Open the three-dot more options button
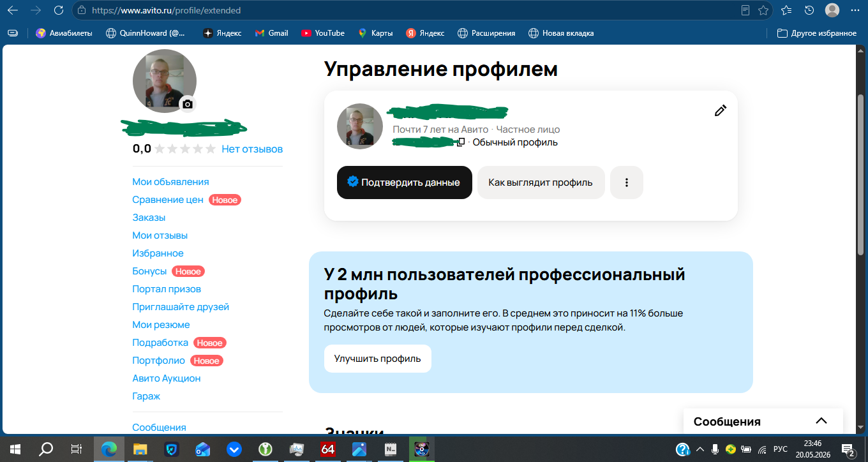Image resolution: width=868 pixels, height=462 pixels. click(x=627, y=183)
